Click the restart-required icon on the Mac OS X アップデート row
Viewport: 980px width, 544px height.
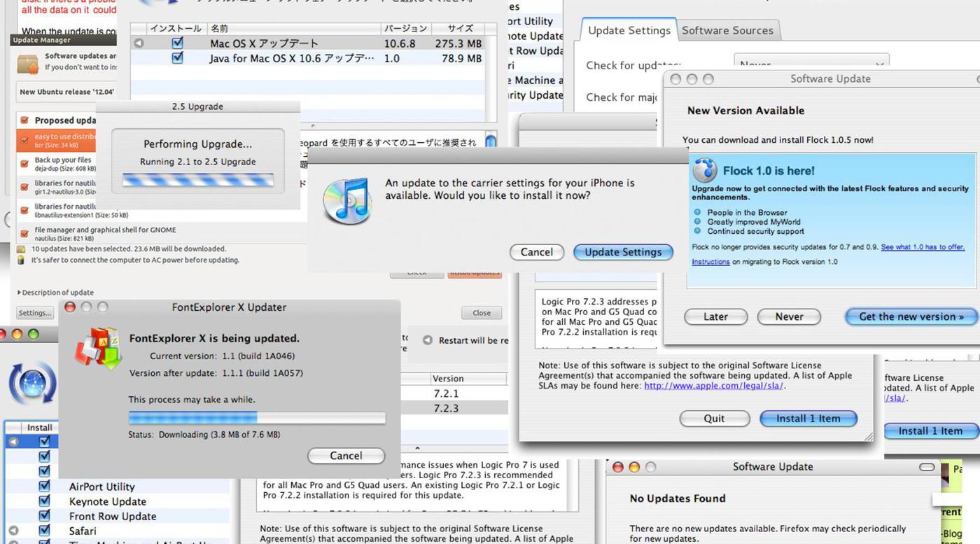(x=138, y=43)
